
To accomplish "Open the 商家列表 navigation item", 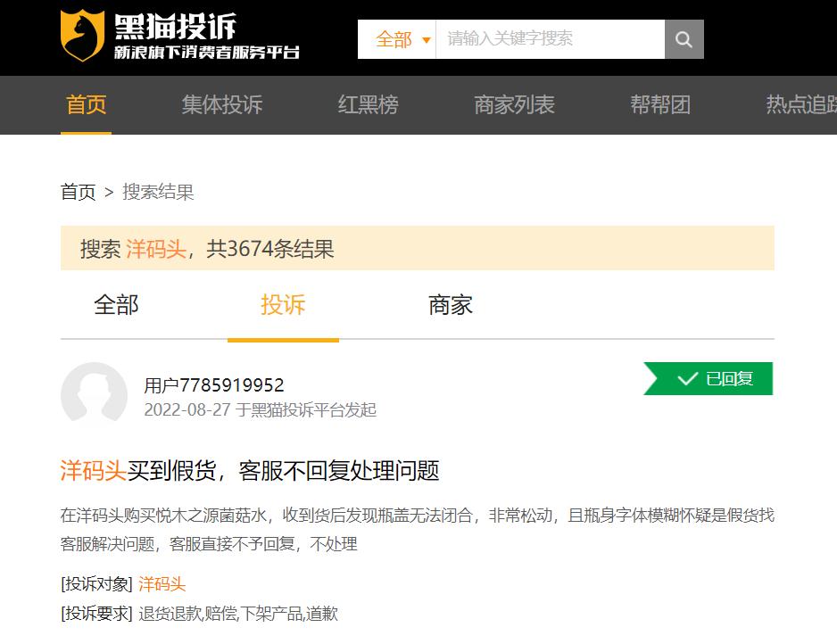I will click(x=514, y=104).
